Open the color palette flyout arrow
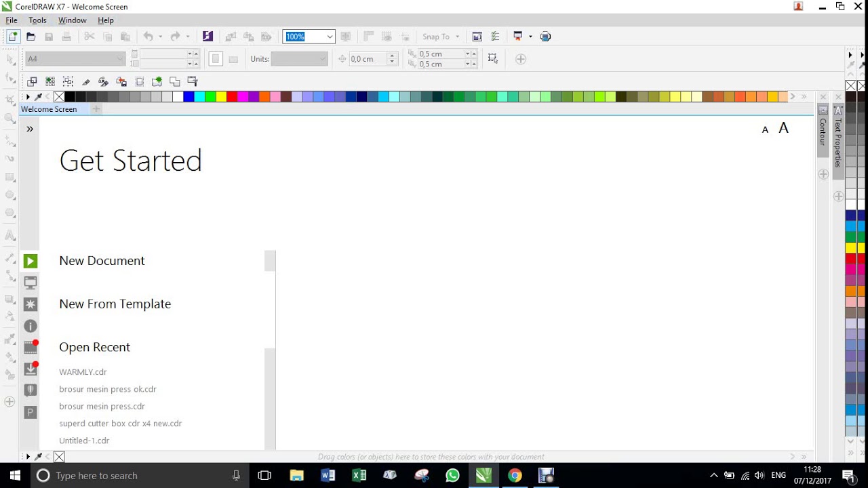 click(28, 97)
